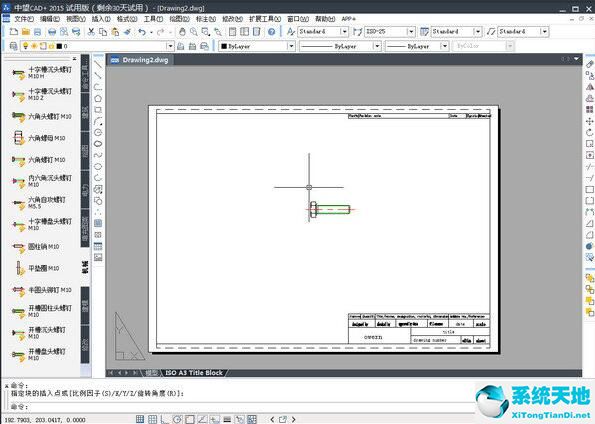Select the Erase tool in modify toolbar

[589, 65]
